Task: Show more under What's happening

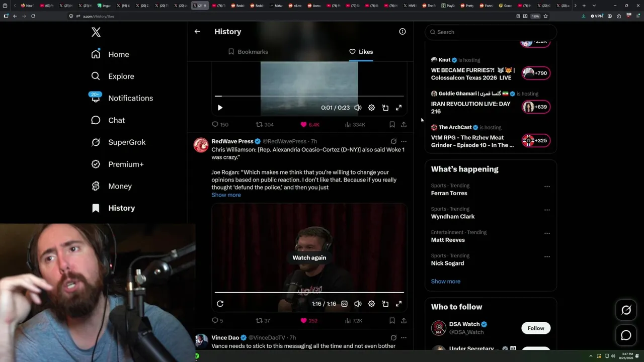Action: [x=446, y=282]
